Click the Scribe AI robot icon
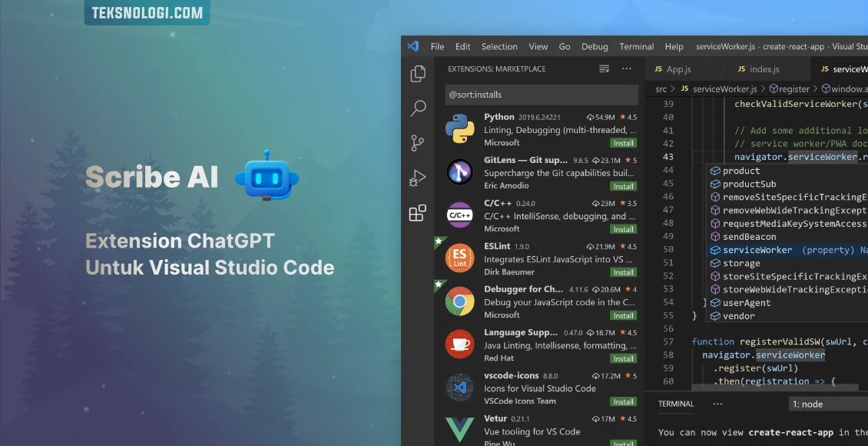 click(x=267, y=175)
